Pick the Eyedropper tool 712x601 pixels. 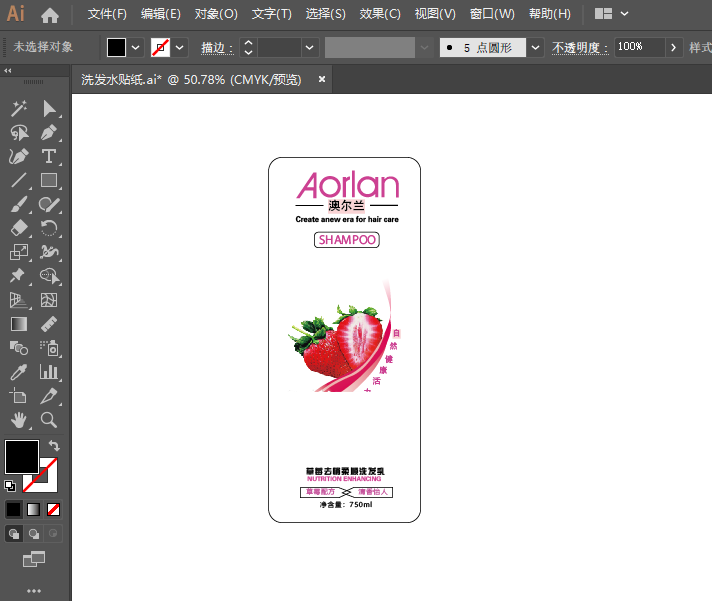pyautogui.click(x=18, y=372)
